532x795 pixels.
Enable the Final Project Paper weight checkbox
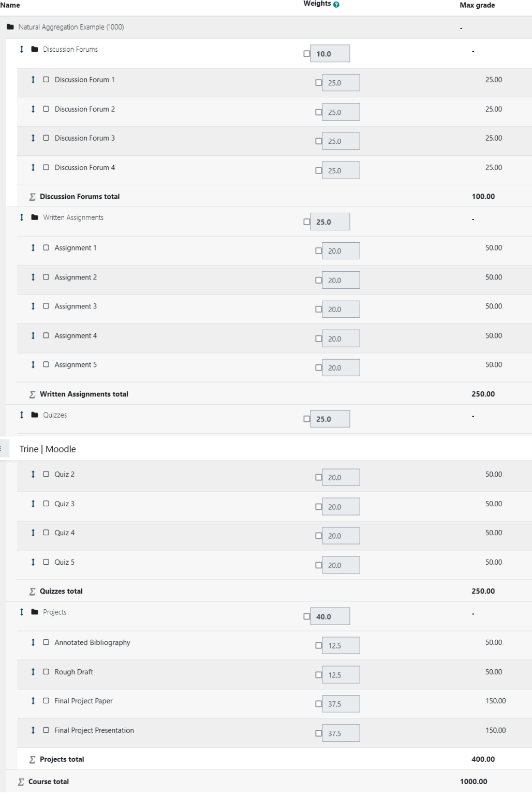tap(319, 703)
